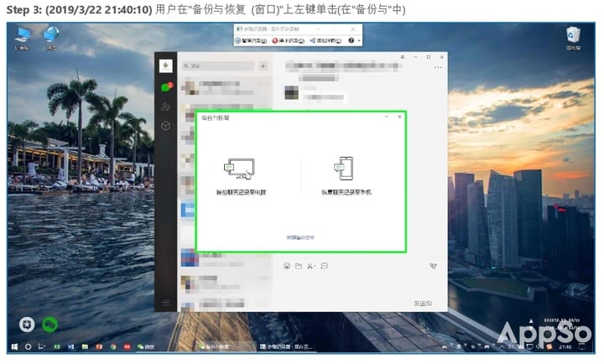Click Stop Record in Steps Recorder
Image resolution: width=604 pixels, height=364 pixels.
pos(287,40)
